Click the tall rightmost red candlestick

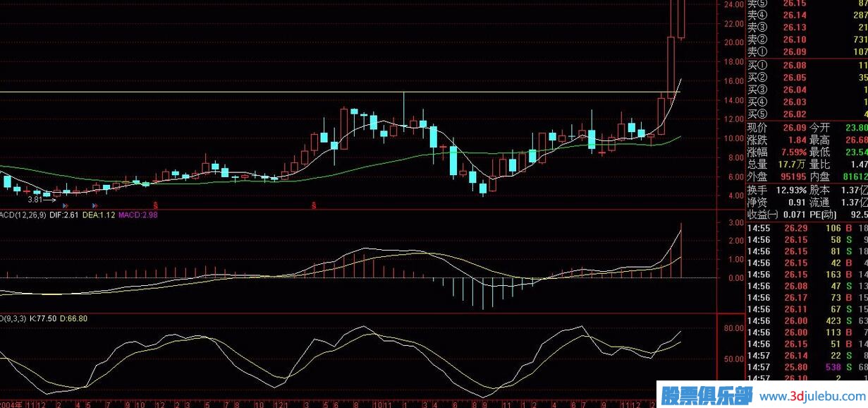[680, 18]
